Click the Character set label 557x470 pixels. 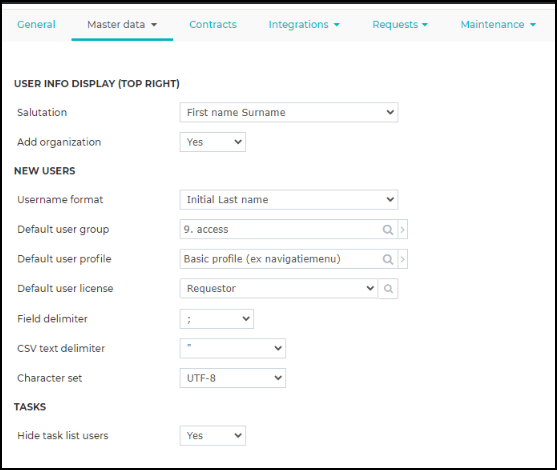49,378
